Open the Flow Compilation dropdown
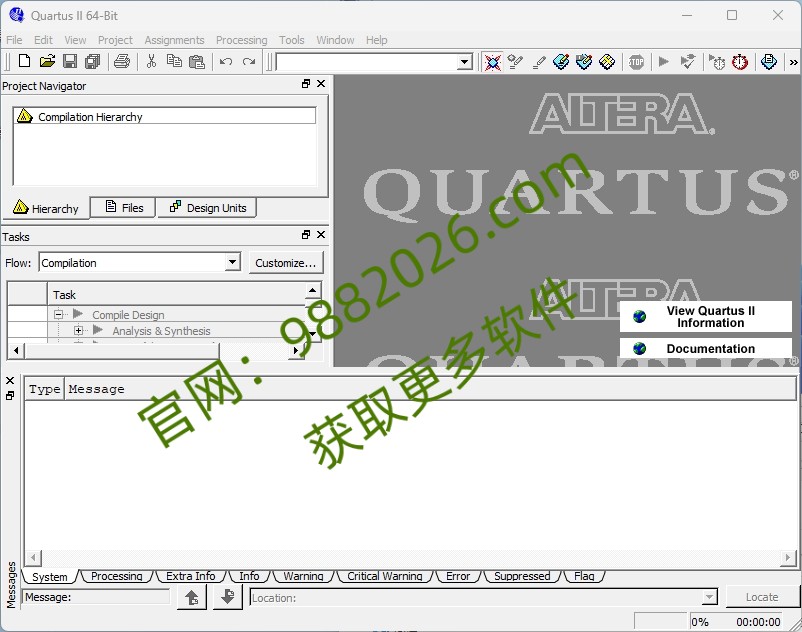Image resolution: width=802 pixels, height=632 pixels. coord(233,262)
